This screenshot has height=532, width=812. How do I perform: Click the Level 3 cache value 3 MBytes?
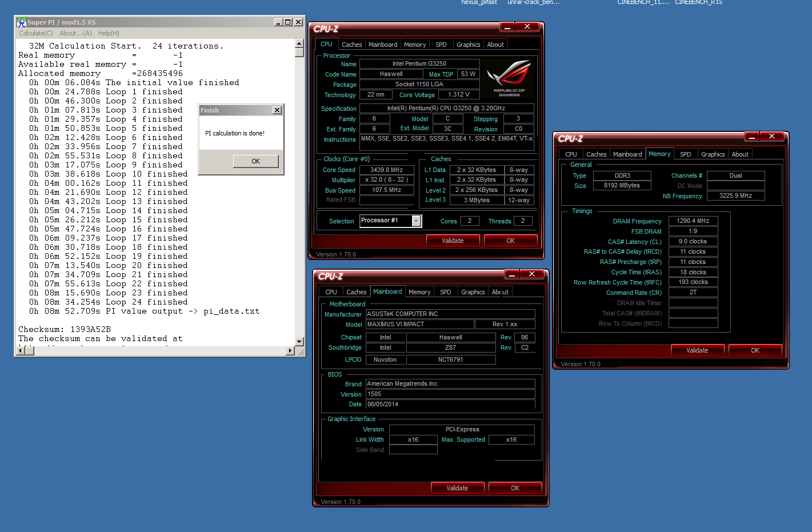pos(477,200)
